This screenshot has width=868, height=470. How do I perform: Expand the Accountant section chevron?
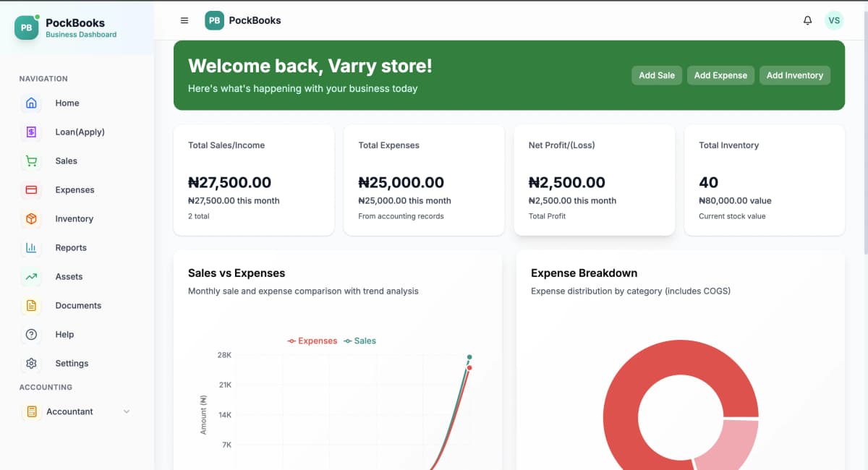tap(127, 411)
